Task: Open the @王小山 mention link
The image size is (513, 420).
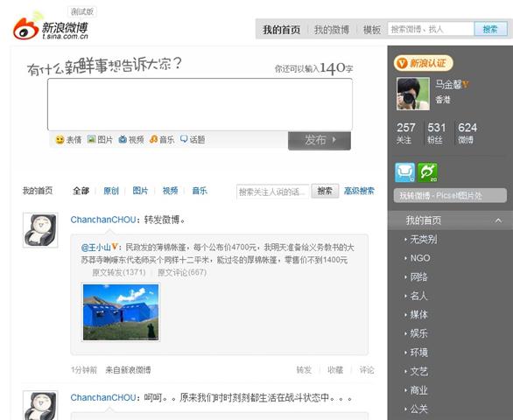Action: point(96,248)
